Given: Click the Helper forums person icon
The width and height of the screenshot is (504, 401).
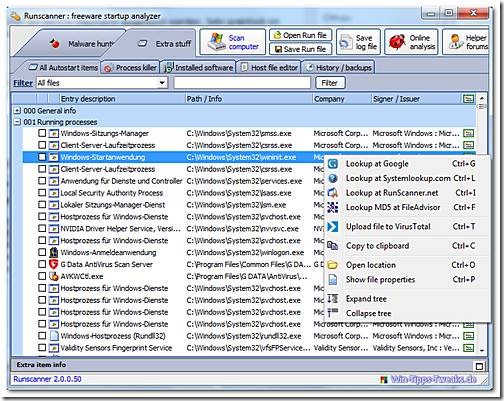Looking at the screenshot, I should point(455,42).
